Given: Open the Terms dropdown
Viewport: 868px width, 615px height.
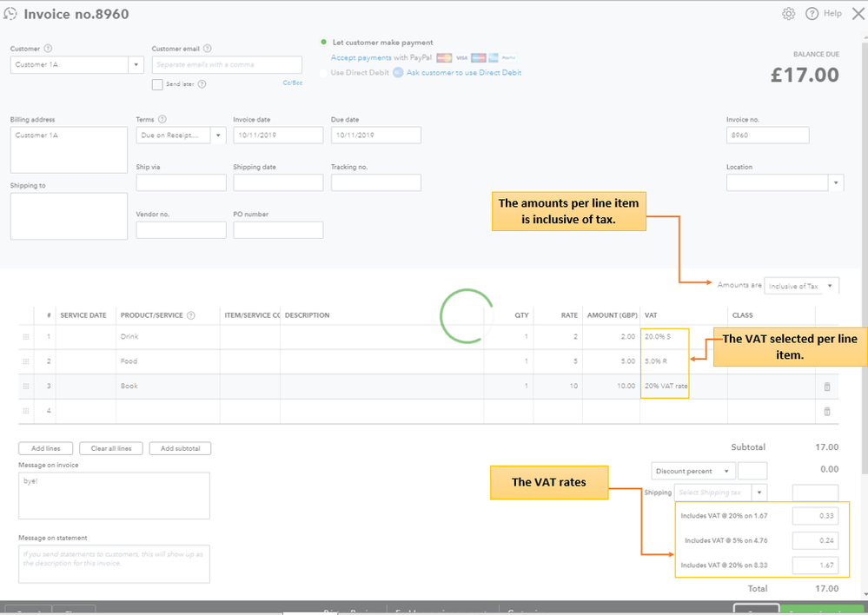Looking at the screenshot, I should [217, 136].
